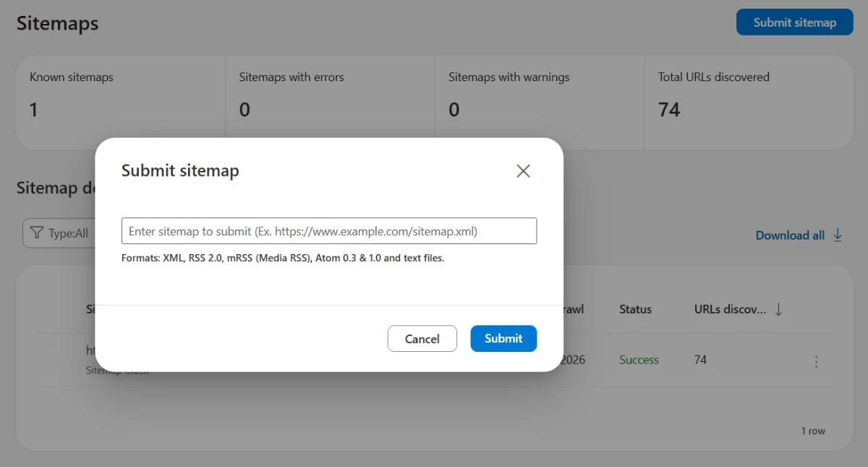Click the Sitemaps page heading

[x=57, y=23]
